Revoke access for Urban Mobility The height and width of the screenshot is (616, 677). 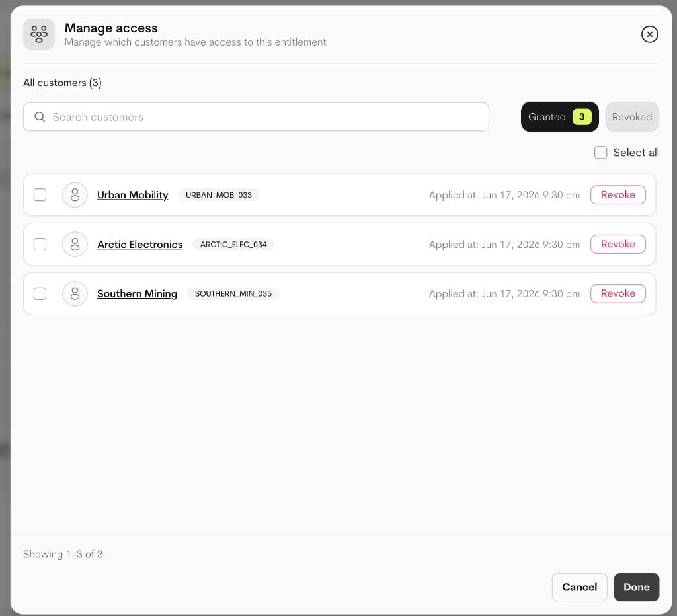point(617,195)
